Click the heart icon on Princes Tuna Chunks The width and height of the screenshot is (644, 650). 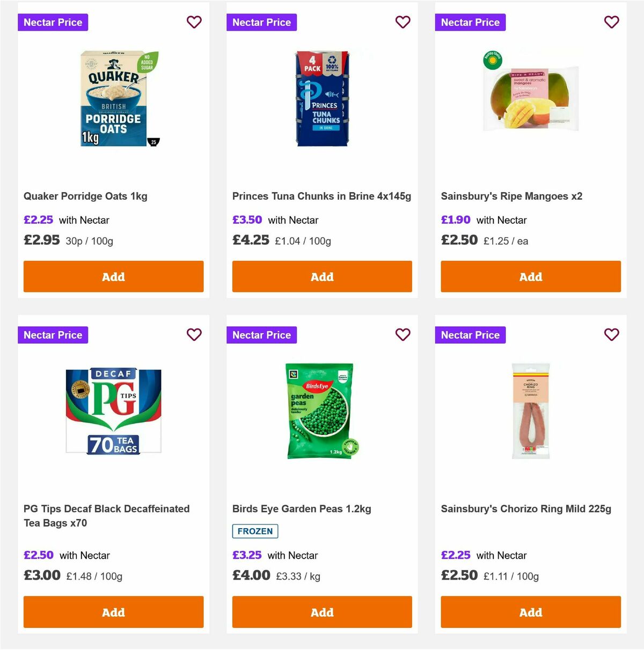pos(402,22)
